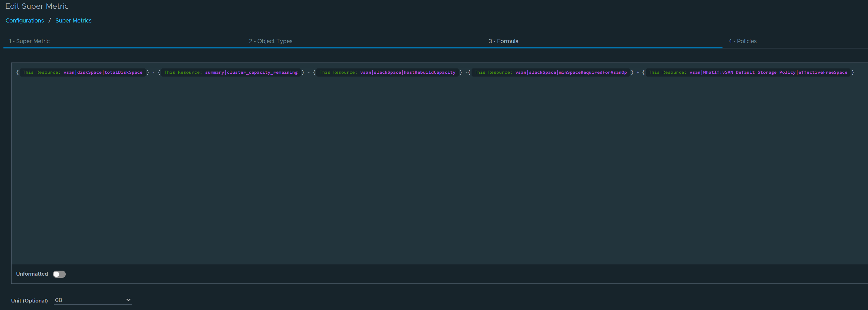868x310 pixels.
Task: Jump to the 4 - Policies tab
Action: tap(742, 41)
